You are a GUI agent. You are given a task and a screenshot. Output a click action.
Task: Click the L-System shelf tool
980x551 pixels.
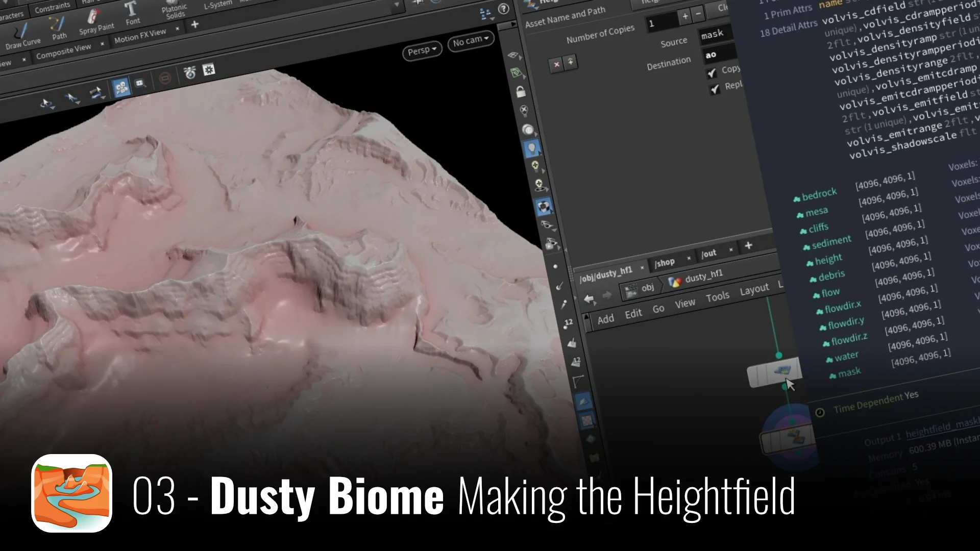point(218,5)
